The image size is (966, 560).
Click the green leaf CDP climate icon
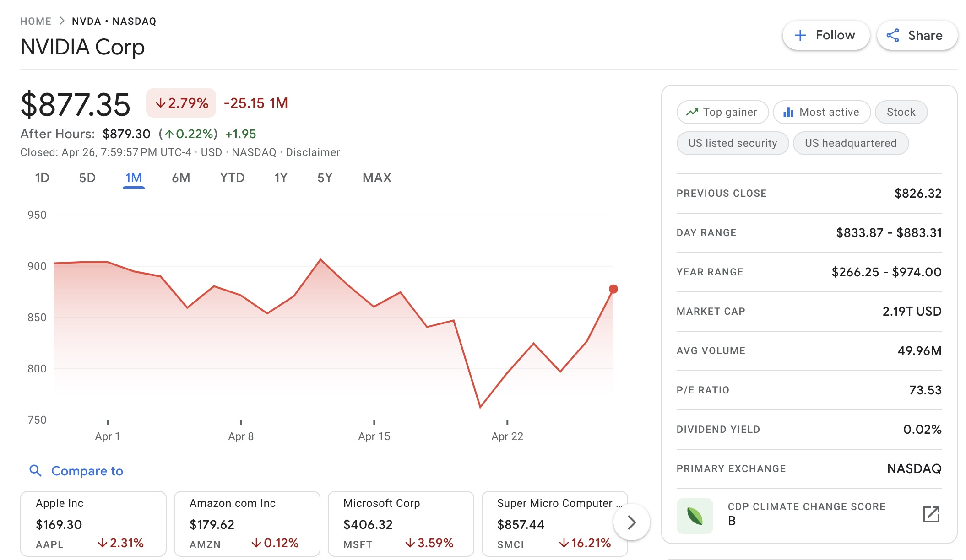[x=695, y=516]
